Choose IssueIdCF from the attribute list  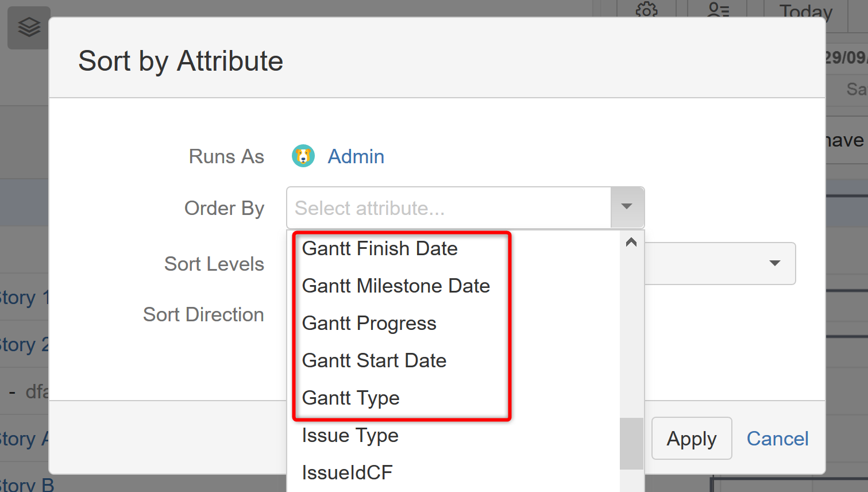pos(348,472)
